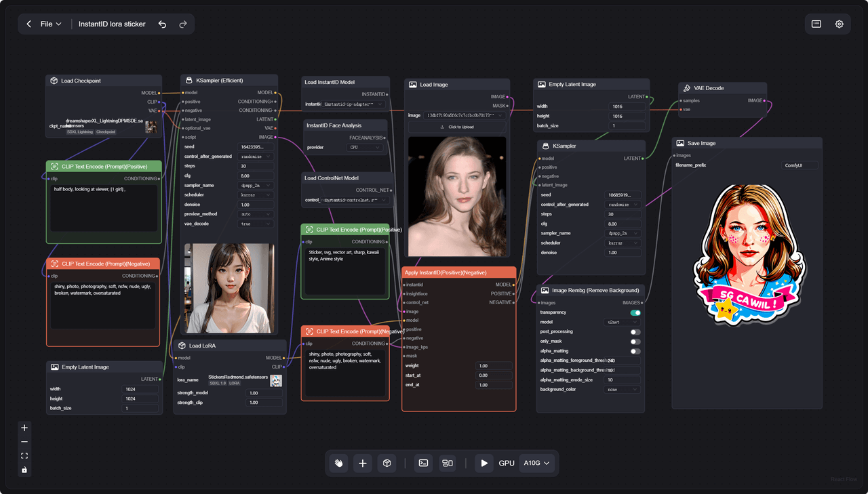Open the settings gear
Screen dimensions: 868x494
840,24
